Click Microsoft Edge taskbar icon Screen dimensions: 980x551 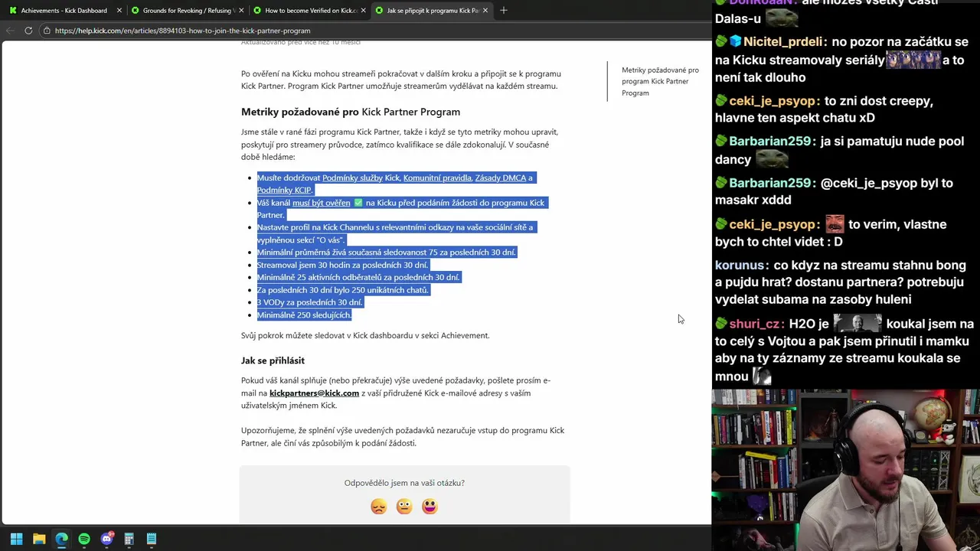[61, 539]
